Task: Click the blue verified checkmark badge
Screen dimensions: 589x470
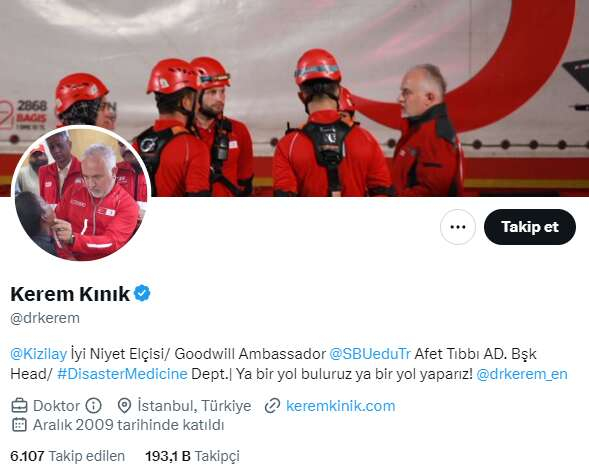Action: [x=142, y=293]
